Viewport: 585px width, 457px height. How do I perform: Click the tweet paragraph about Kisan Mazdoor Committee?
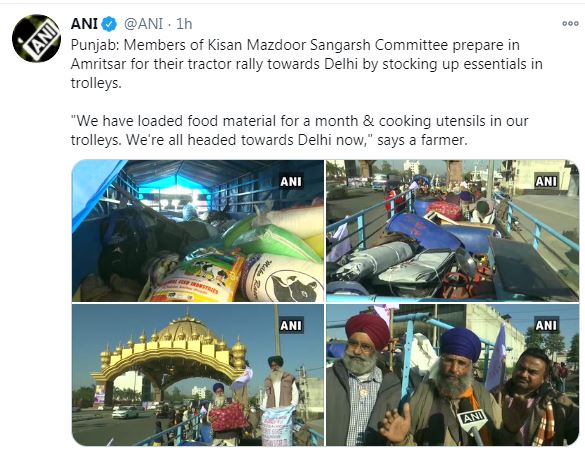(306, 64)
